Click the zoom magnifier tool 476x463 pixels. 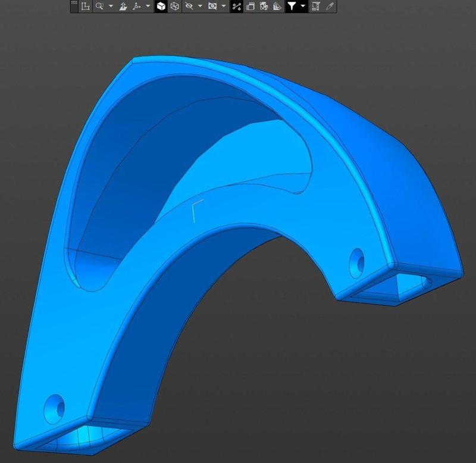pos(99,7)
